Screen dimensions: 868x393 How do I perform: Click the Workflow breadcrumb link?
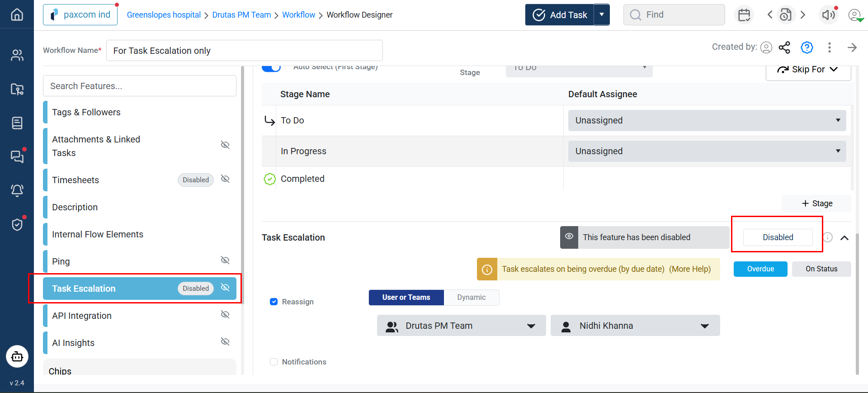click(298, 15)
